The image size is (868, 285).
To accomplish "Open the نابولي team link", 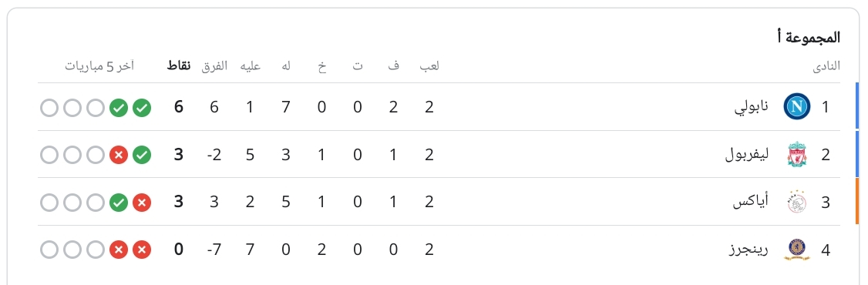I will (x=751, y=107).
